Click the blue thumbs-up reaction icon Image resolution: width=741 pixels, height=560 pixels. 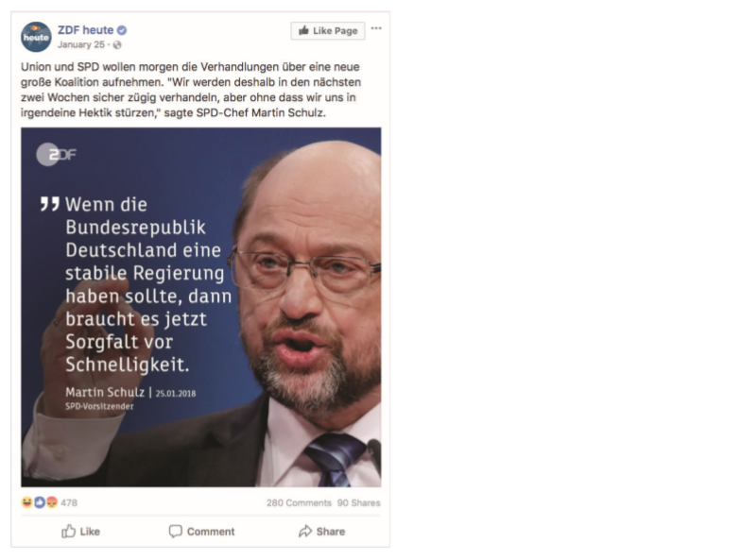[x=40, y=502]
